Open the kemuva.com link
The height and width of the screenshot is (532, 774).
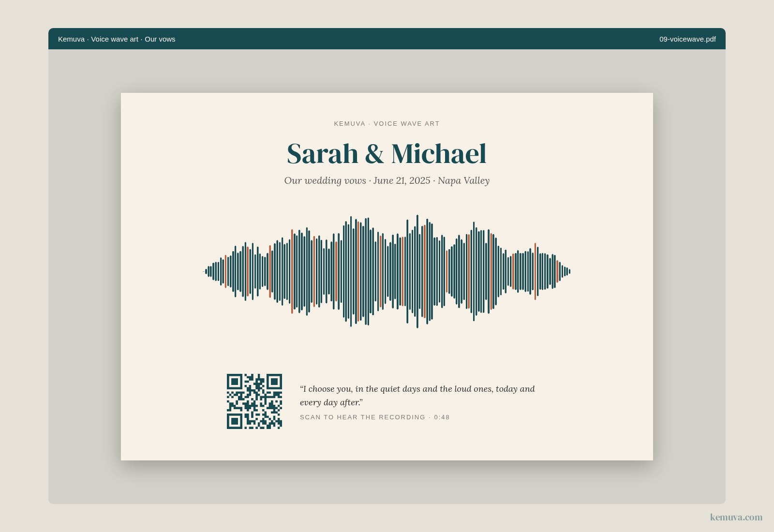click(736, 517)
